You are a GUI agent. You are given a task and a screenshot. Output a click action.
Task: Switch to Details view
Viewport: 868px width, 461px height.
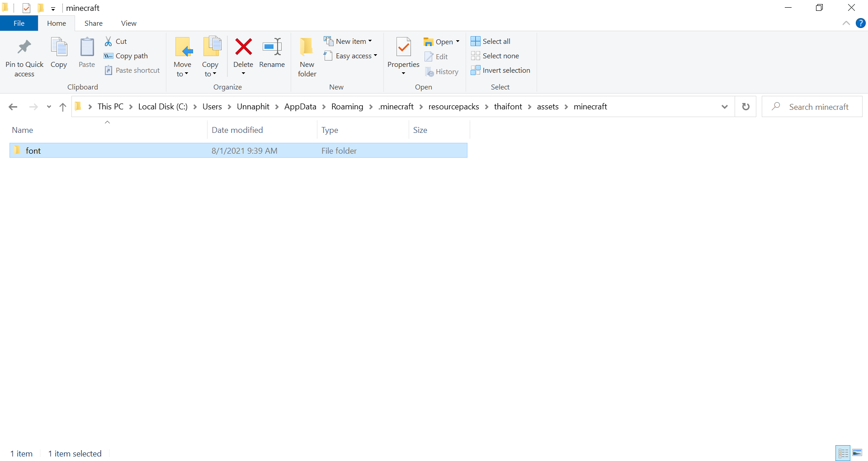pyautogui.click(x=843, y=453)
